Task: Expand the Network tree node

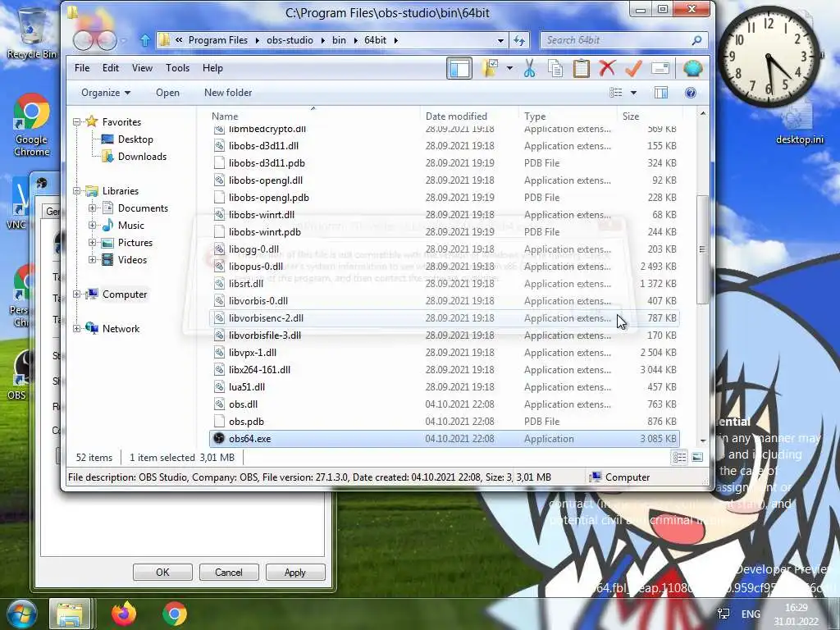Action: (76, 328)
